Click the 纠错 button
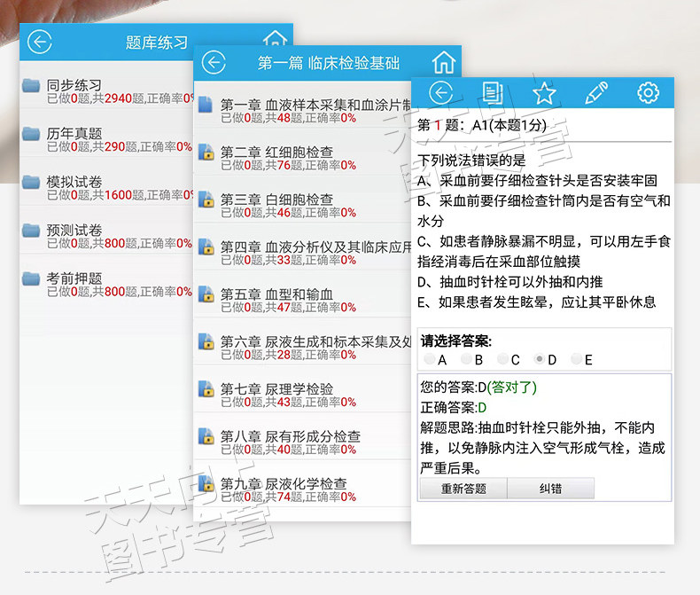The height and width of the screenshot is (595, 700). [550, 489]
